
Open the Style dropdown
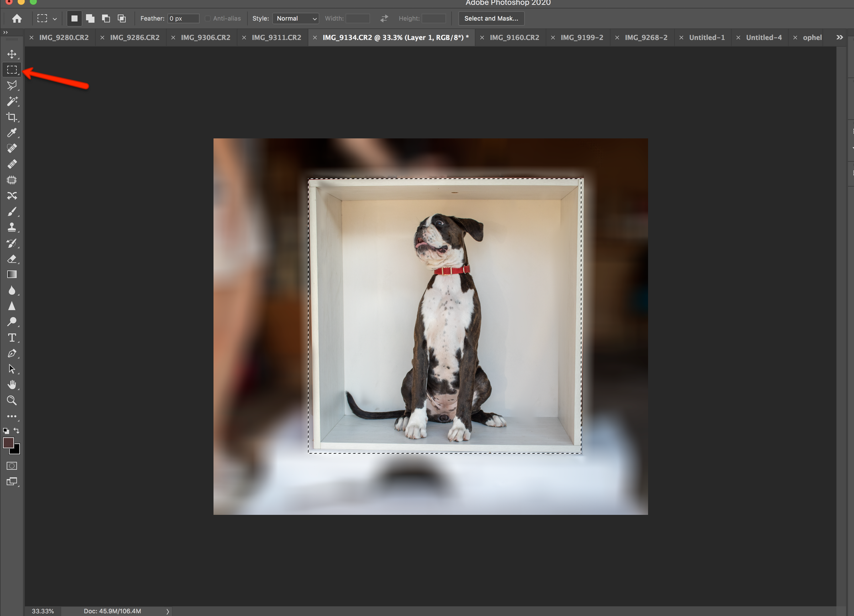click(295, 18)
